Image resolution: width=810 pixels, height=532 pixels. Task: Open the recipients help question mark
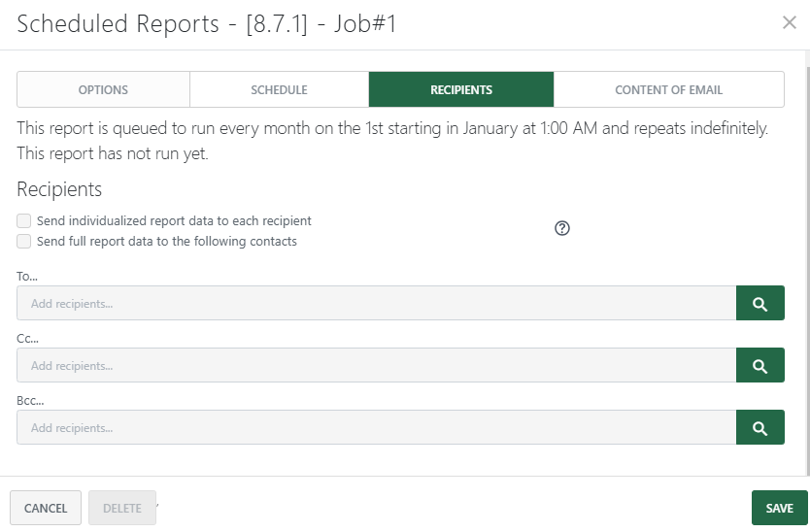click(562, 228)
